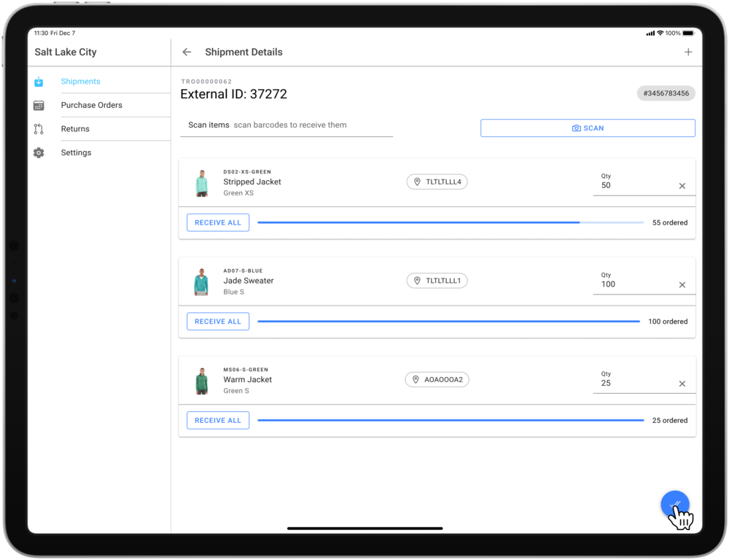The image size is (729, 560).
Task: Click the Green XS variant text
Action: [238, 193]
